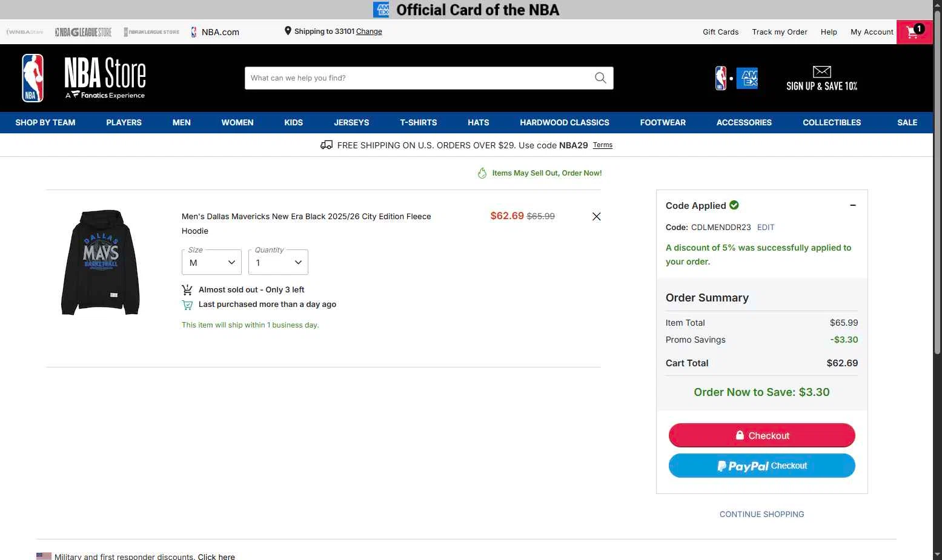Click the PayPal Checkout button

click(x=761, y=466)
